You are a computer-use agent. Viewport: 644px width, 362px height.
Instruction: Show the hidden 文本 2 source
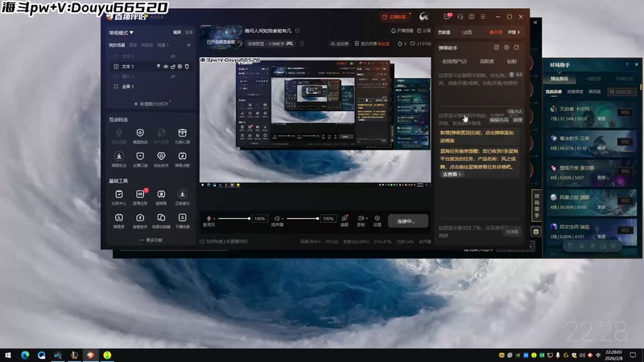click(173, 56)
